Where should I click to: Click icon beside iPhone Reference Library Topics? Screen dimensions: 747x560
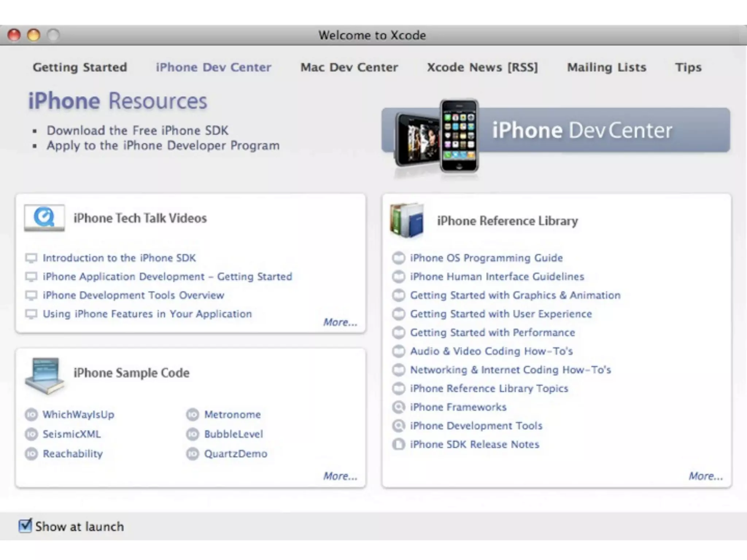(x=399, y=388)
